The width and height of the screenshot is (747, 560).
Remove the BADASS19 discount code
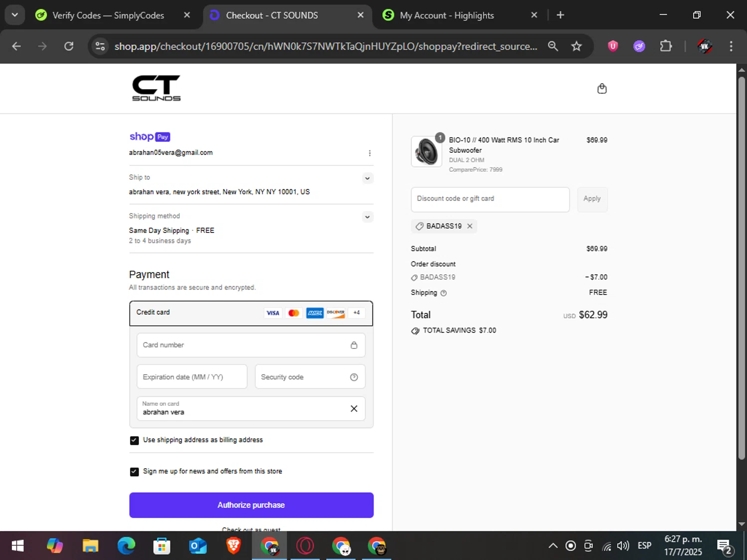(470, 226)
